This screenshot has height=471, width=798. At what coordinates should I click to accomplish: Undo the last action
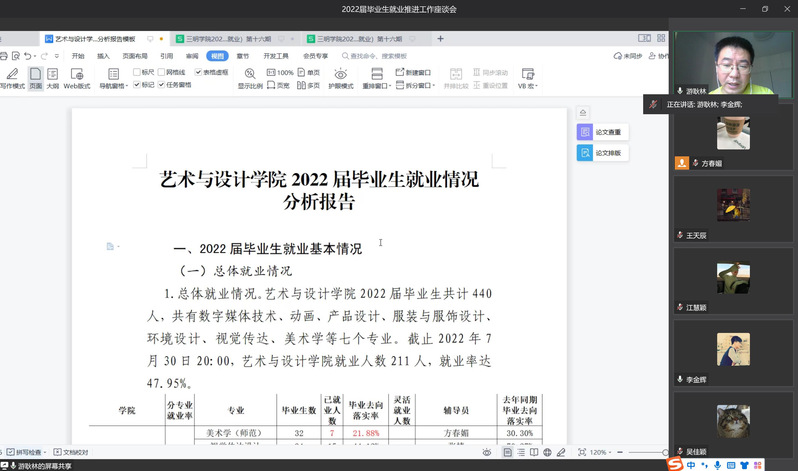tap(27, 56)
